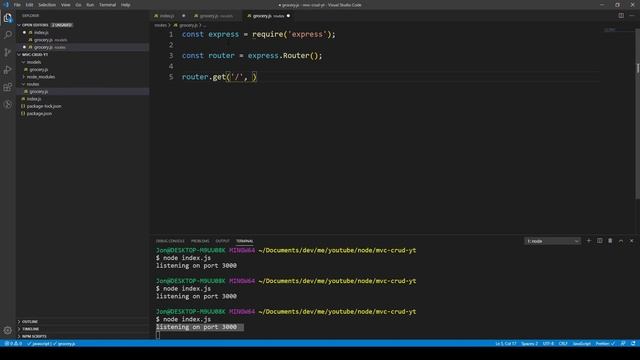Viewport: 640px width, 360px height.
Task: Switch to the Debug Console panel tab
Action: click(170, 241)
